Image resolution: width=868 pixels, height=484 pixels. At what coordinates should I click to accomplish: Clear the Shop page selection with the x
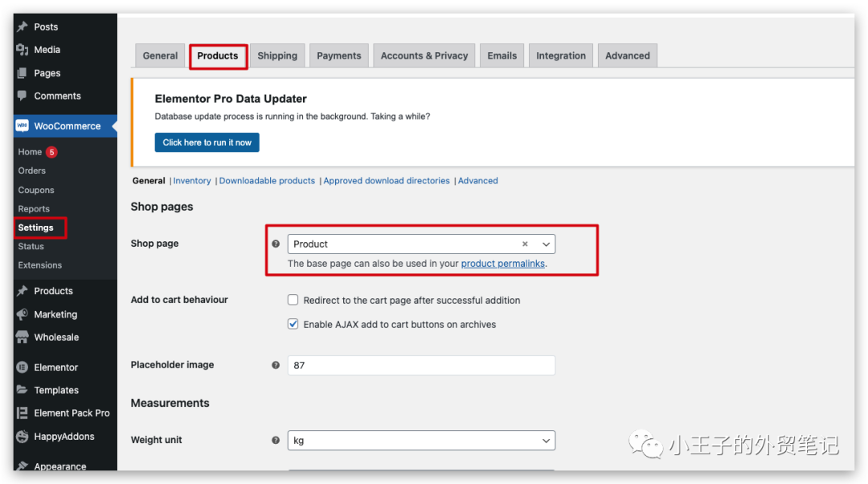pyautogui.click(x=525, y=244)
